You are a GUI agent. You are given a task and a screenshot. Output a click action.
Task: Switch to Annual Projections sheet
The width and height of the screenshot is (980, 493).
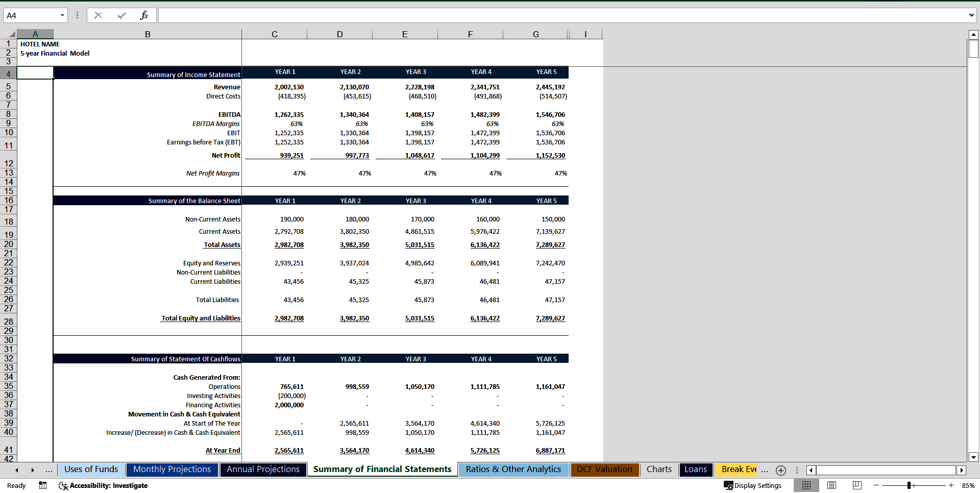pos(263,470)
